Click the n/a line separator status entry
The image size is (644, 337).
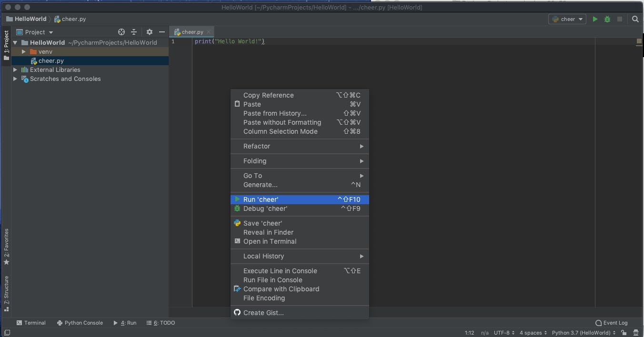pyautogui.click(x=485, y=333)
